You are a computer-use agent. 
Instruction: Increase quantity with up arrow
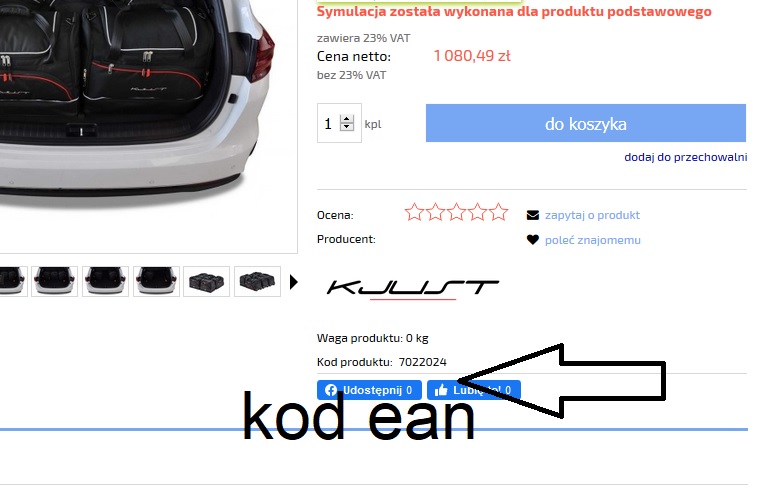tap(347, 119)
